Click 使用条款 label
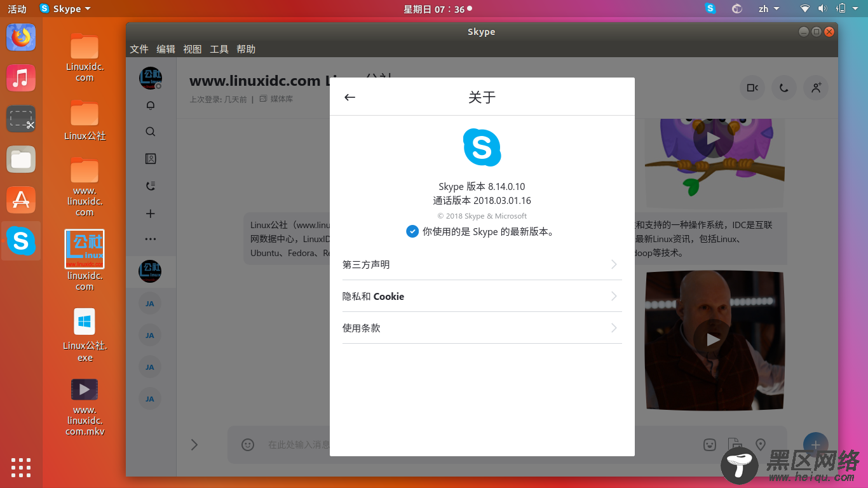This screenshot has width=868, height=488. (362, 328)
